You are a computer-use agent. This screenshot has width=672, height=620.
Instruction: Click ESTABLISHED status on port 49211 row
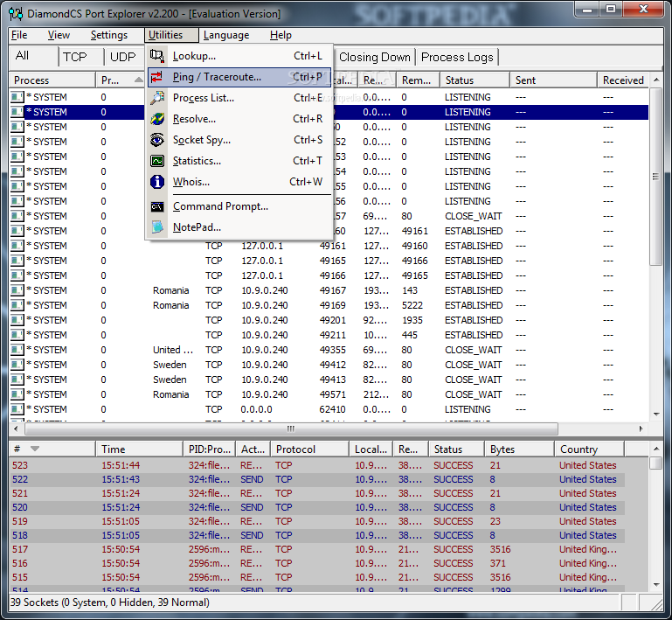click(474, 335)
